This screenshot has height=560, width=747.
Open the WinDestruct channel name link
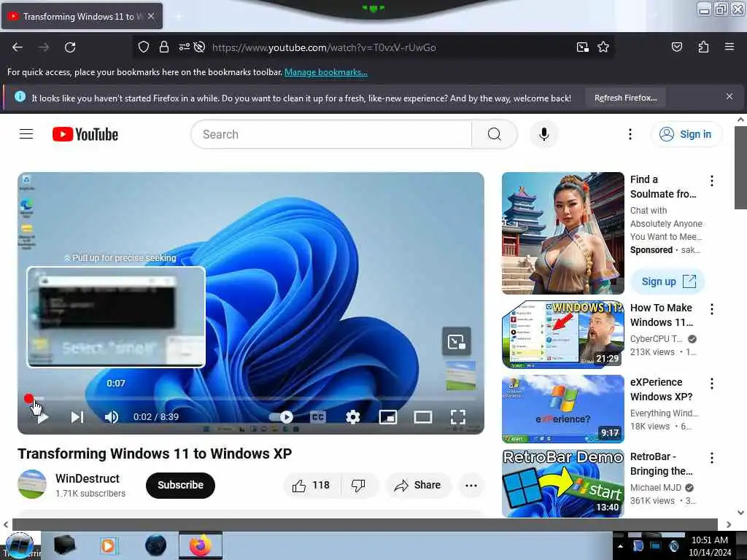(x=88, y=478)
